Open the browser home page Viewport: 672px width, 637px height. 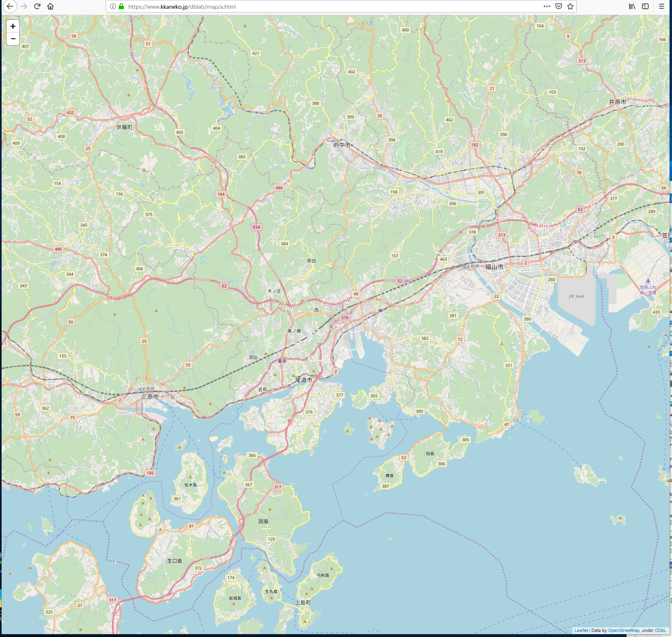[50, 6]
